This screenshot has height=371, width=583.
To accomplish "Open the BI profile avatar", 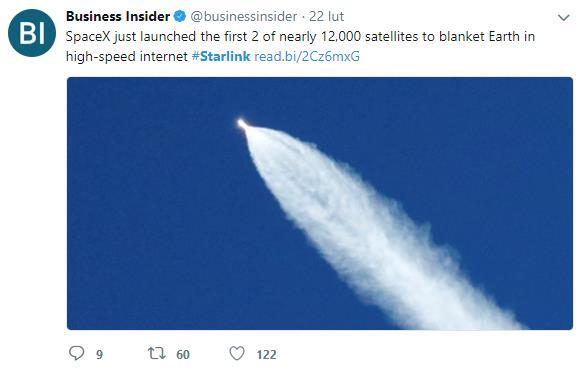I will [x=32, y=33].
